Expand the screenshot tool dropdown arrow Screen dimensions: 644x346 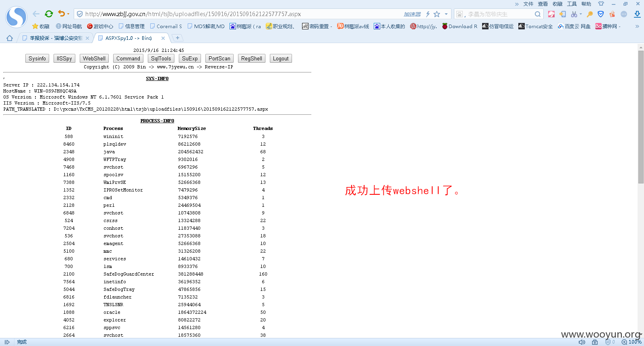[x=581, y=14]
